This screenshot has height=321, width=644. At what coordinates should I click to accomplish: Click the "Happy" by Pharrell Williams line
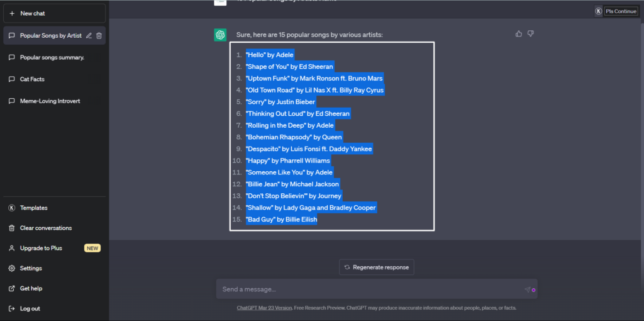click(x=288, y=160)
